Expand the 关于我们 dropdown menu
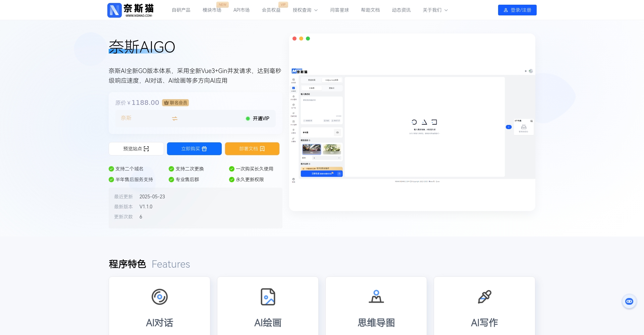 click(x=435, y=10)
